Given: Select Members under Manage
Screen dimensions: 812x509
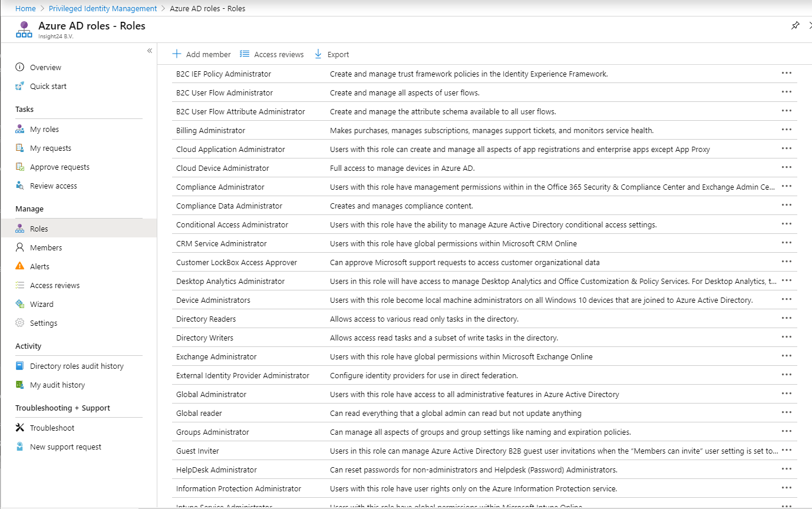Looking at the screenshot, I should [46, 247].
